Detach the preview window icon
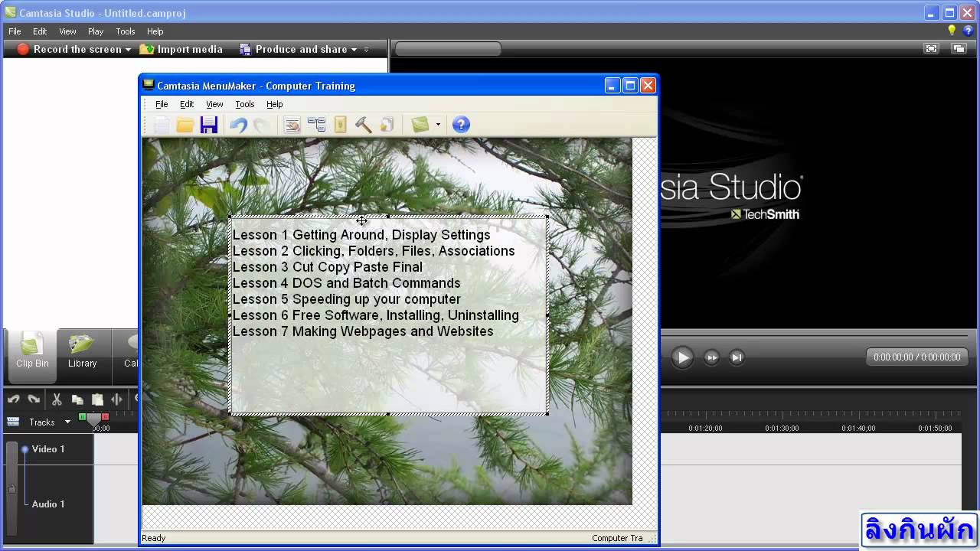 pyautogui.click(x=959, y=49)
